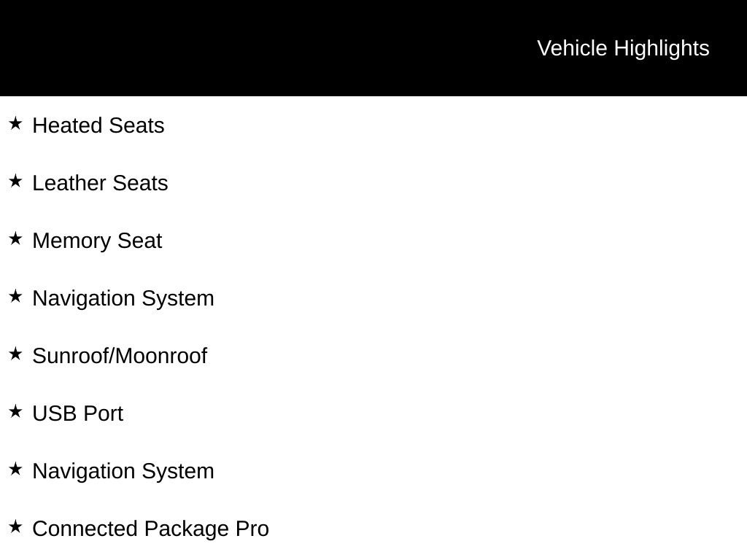Click the word Highlights in the header
747x560 pixels.
(x=662, y=48)
